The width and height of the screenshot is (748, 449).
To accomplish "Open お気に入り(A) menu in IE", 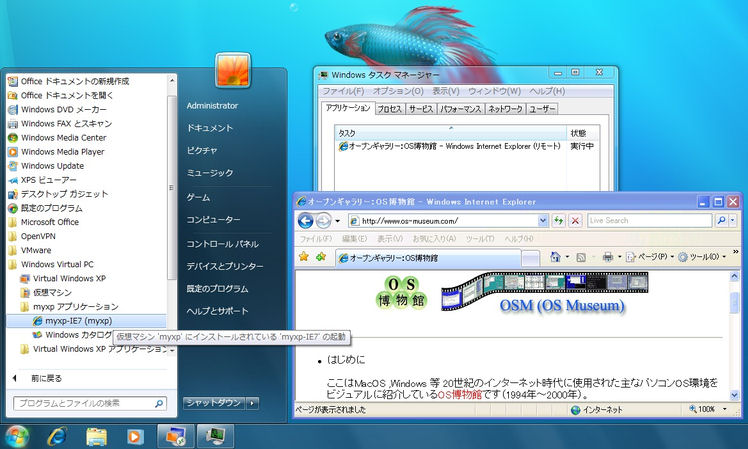I will tap(434, 239).
